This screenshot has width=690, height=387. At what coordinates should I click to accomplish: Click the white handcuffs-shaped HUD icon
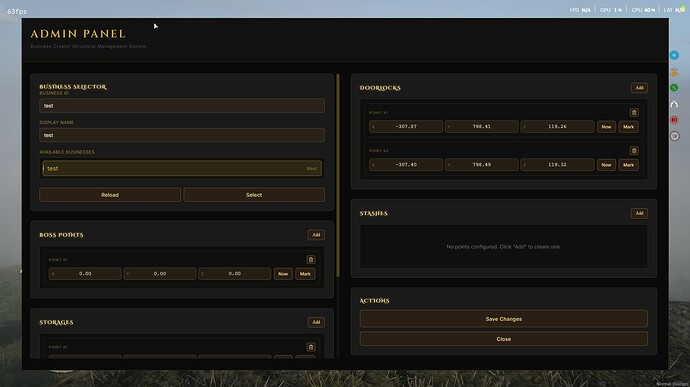(674, 104)
